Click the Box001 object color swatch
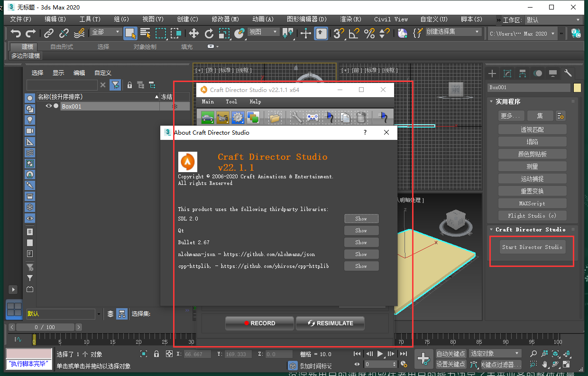Viewport: 588px width, 376px height. click(577, 88)
